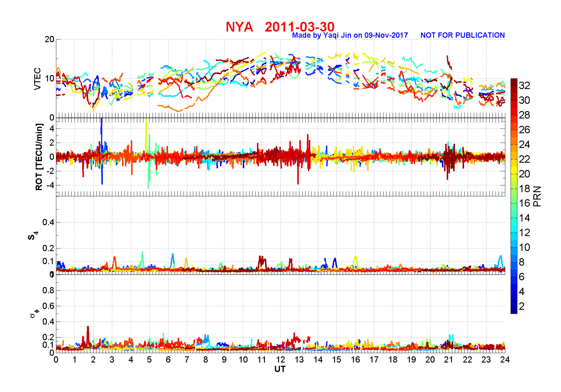Click the sigma-phi axis label
This screenshot has height=392, width=561.
click(x=34, y=313)
